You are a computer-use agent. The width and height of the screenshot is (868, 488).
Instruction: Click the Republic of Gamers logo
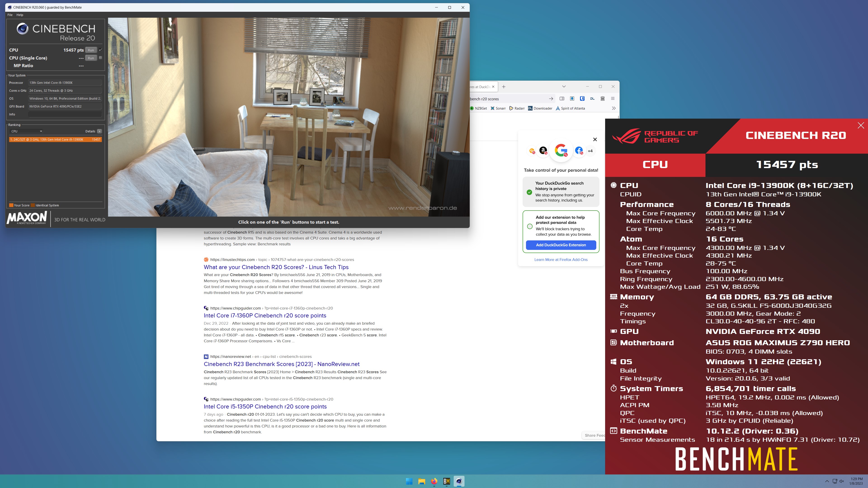click(x=655, y=136)
